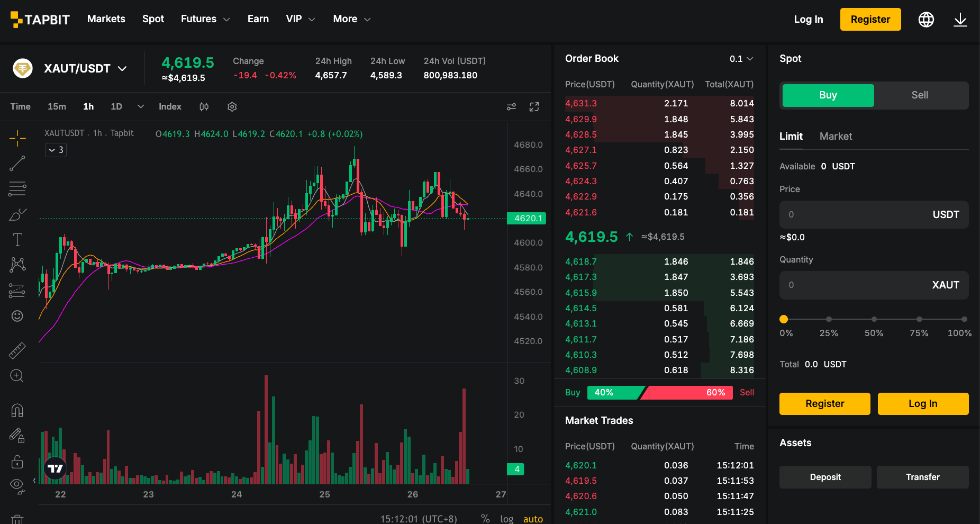Switch the order form to Sell
Screen dimensions: 980x524
pyautogui.click(x=920, y=95)
